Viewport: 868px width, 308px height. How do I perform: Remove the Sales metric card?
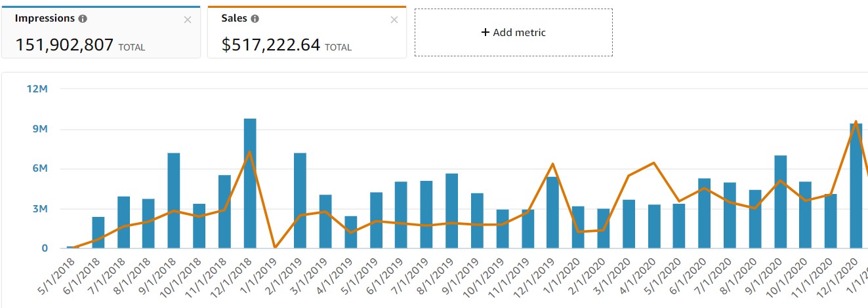(394, 20)
